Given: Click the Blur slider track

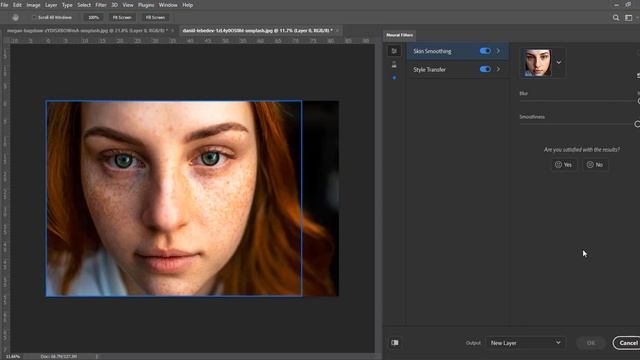Looking at the screenshot, I should (x=578, y=101).
